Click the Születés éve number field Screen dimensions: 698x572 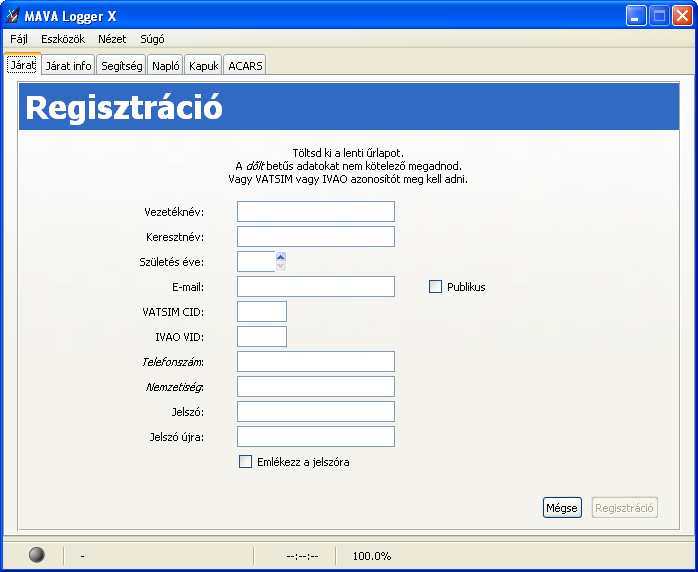(x=256, y=261)
